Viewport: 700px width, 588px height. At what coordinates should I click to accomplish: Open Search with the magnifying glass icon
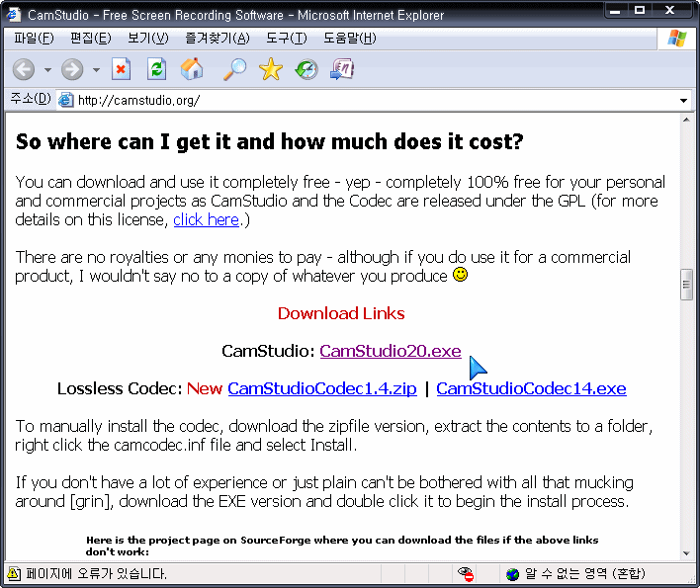[x=234, y=69]
